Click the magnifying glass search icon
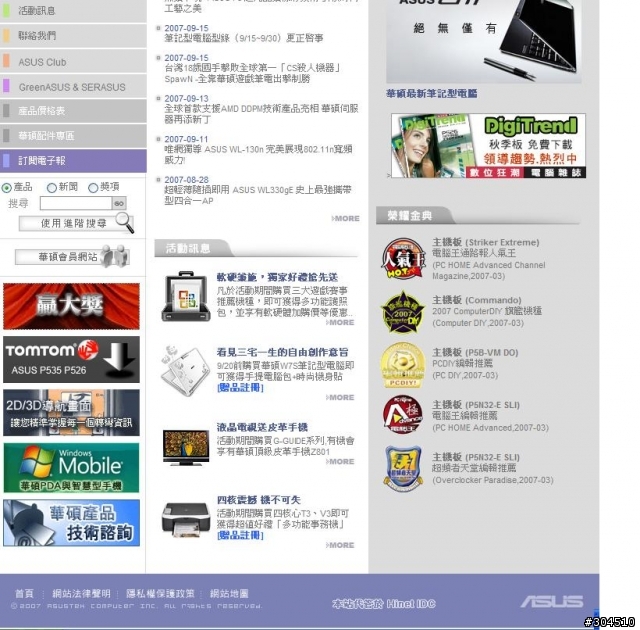Image resolution: width=640 pixels, height=630 pixels. pyautogui.click(x=124, y=222)
